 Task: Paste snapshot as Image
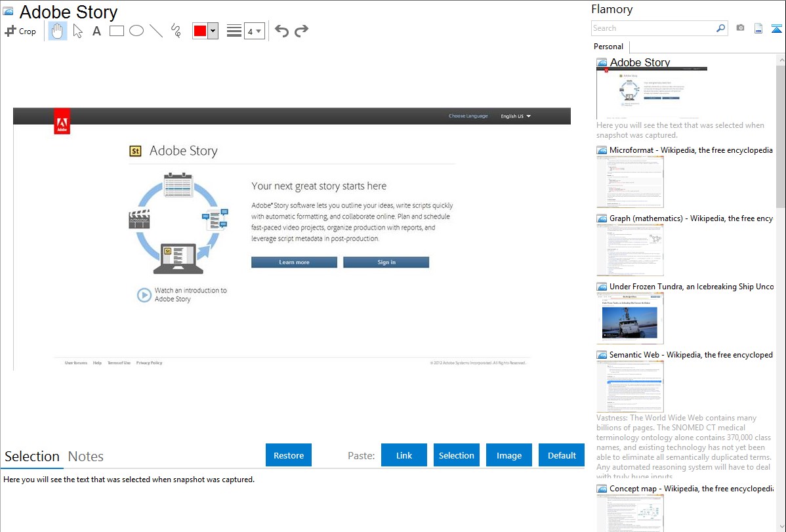coord(509,455)
